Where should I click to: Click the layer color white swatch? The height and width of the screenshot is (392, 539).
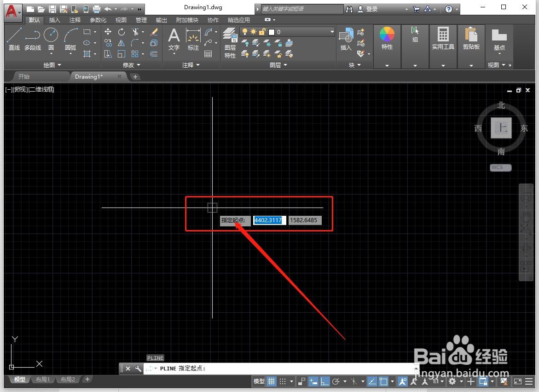point(272,32)
